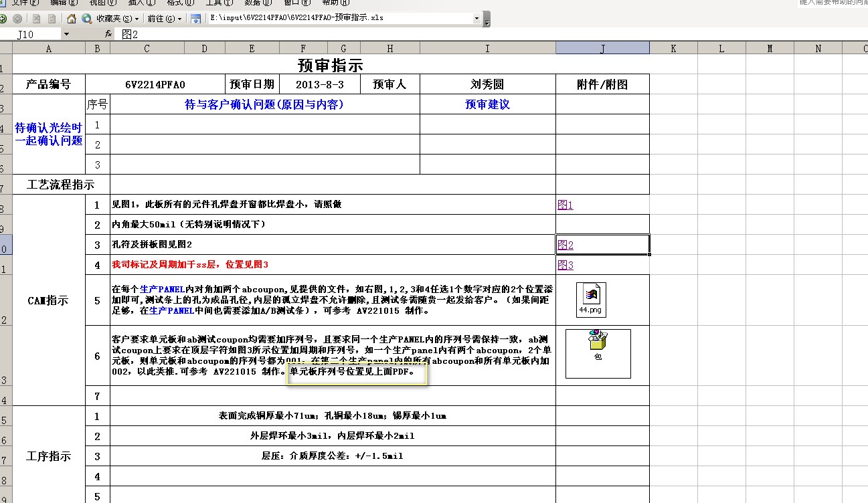This screenshot has width=868, height=503.
Task: Open the 视图(V) menu
Action: pos(103,3)
